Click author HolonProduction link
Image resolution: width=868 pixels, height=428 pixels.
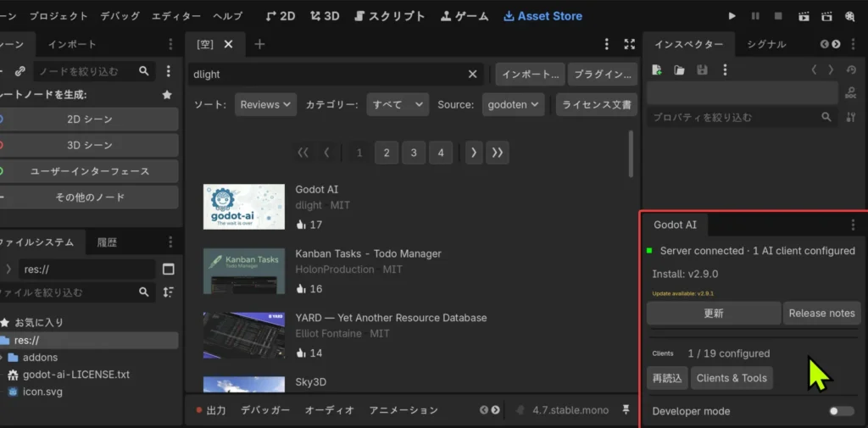[x=334, y=270]
